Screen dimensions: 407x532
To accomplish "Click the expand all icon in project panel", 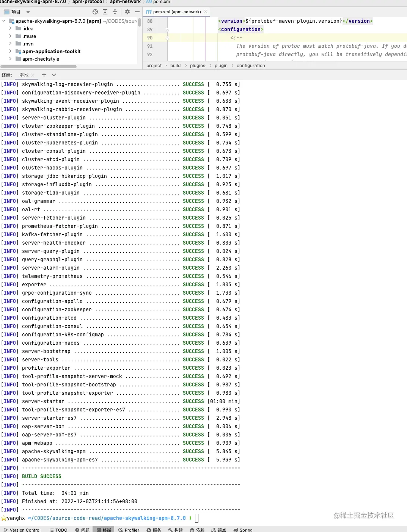I will pos(105,12).
